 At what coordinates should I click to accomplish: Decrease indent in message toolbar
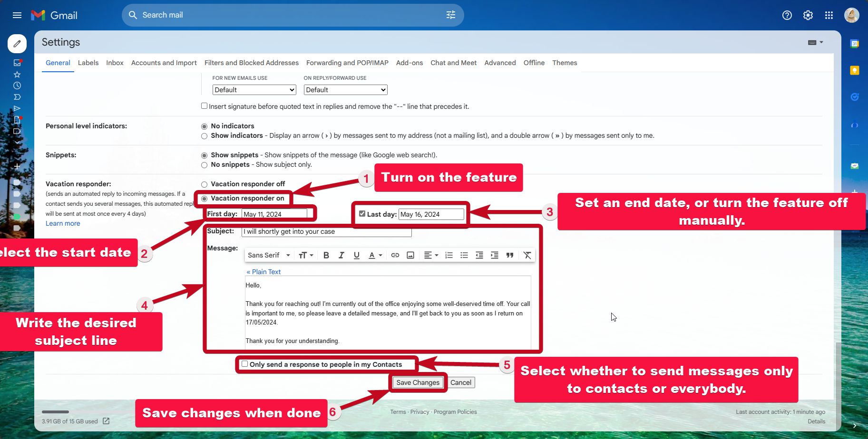(479, 255)
